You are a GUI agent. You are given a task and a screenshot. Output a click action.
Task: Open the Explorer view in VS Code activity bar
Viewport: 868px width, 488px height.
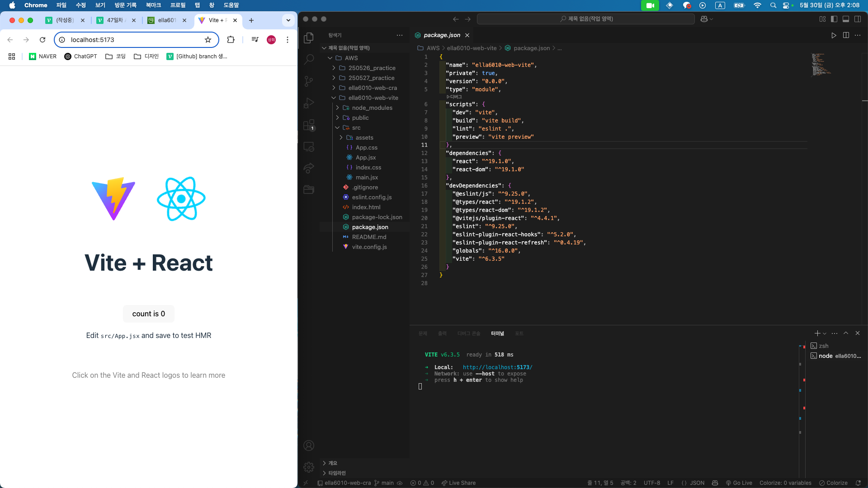(x=309, y=38)
